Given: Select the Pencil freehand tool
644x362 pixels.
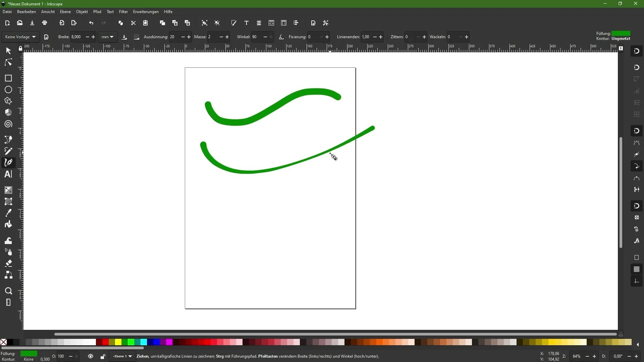Looking at the screenshot, I should tap(8, 151).
